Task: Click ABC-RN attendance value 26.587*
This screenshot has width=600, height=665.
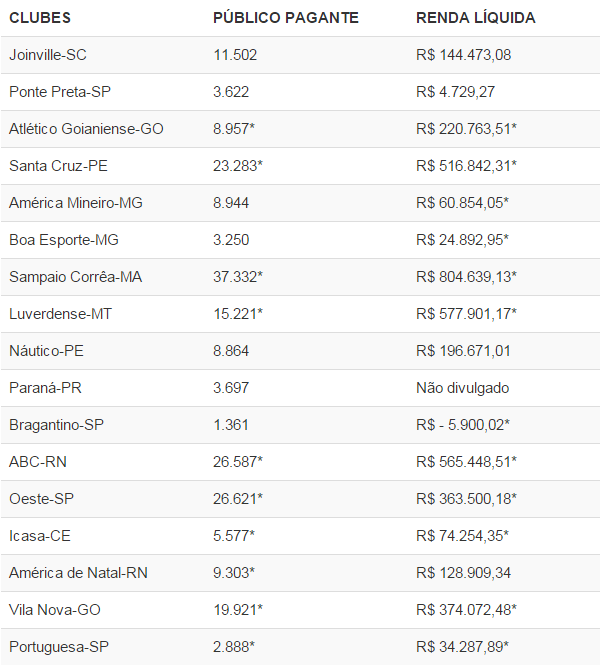Action: (x=238, y=462)
